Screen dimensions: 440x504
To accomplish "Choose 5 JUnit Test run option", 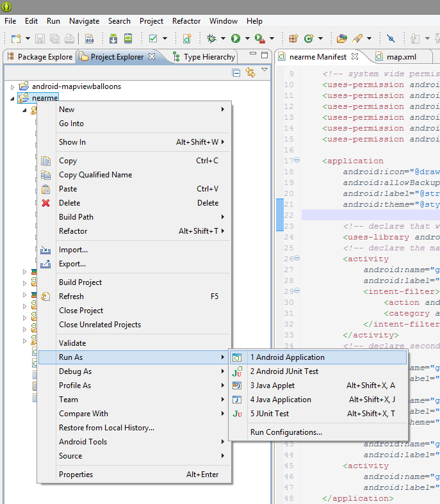I will click(318, 414).
